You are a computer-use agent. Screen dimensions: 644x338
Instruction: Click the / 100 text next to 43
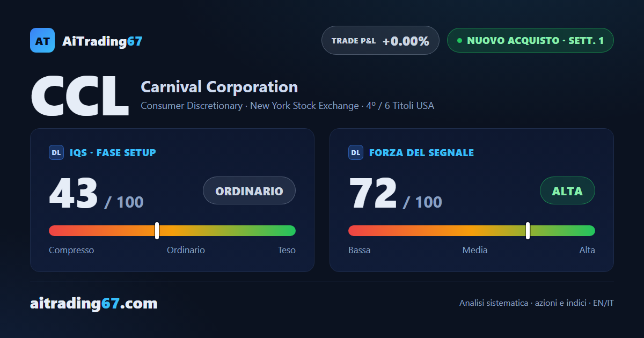click(124, 202)
